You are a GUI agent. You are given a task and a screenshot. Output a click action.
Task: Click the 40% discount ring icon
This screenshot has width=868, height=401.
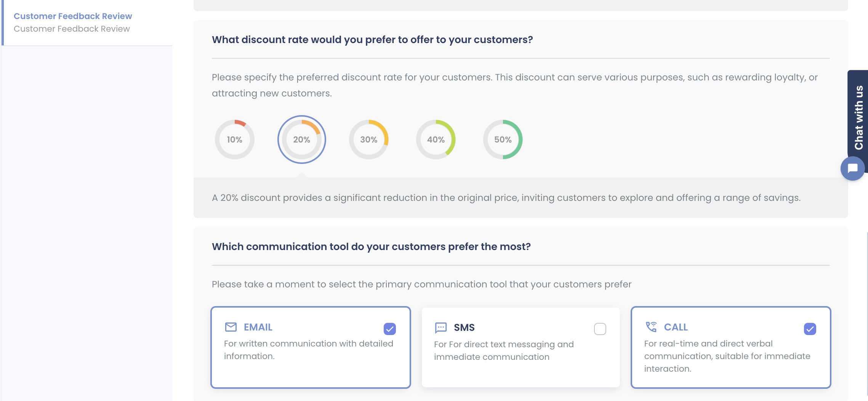(436, 140)
